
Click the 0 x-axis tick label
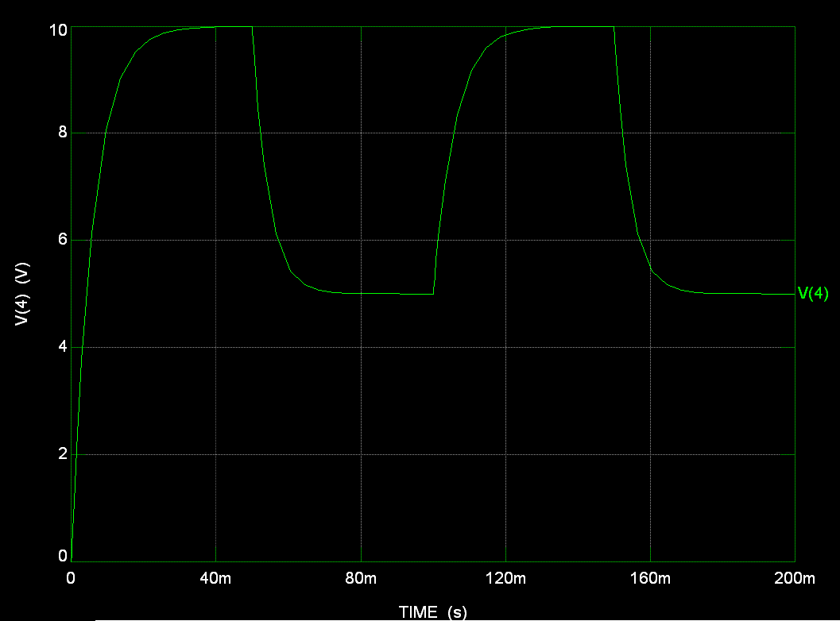coord(71,578)
